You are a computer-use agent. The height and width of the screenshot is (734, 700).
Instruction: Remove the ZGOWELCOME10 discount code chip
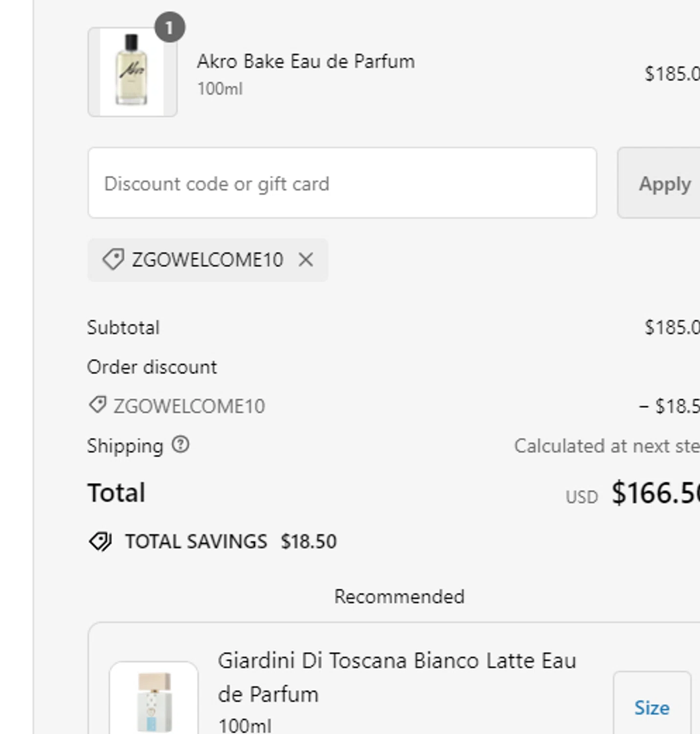pos(306,260)
